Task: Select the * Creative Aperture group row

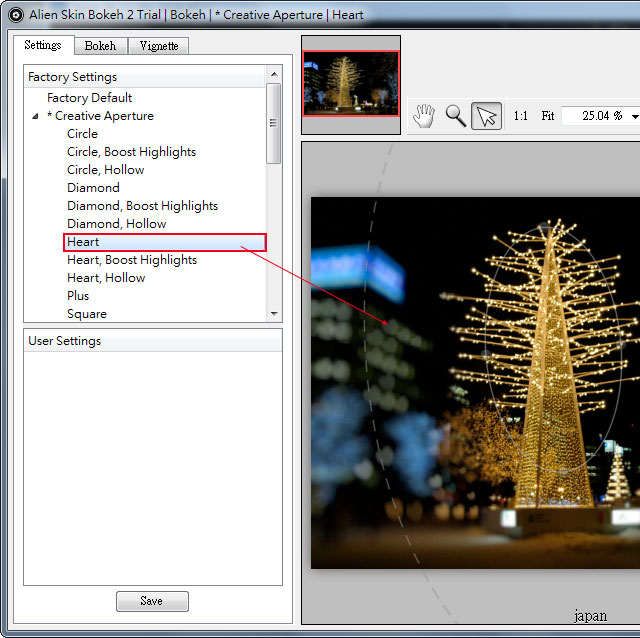Action: (100, 116)
